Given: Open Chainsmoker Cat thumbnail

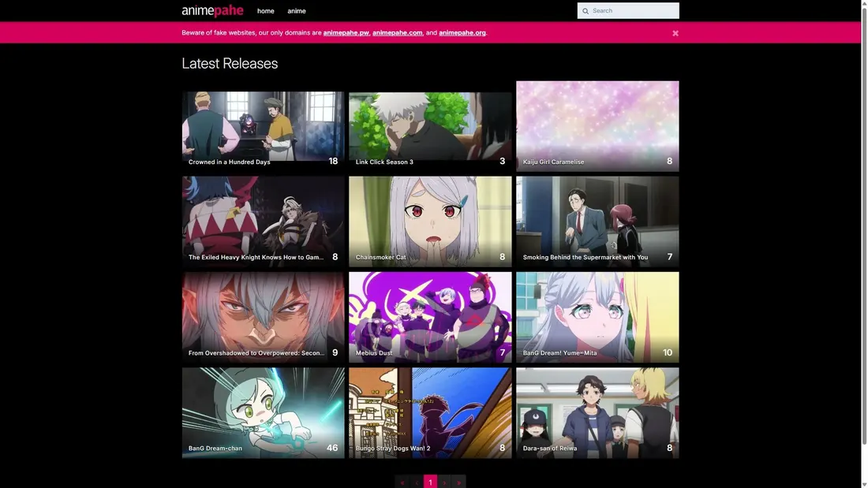Looking at the screenshot, I should pyautogui.click(x=430, y=222).
